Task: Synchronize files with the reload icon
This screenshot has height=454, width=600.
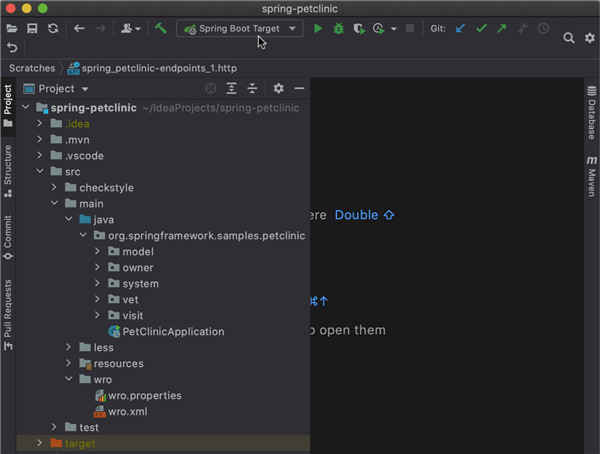Action: [x=53, y=28]
